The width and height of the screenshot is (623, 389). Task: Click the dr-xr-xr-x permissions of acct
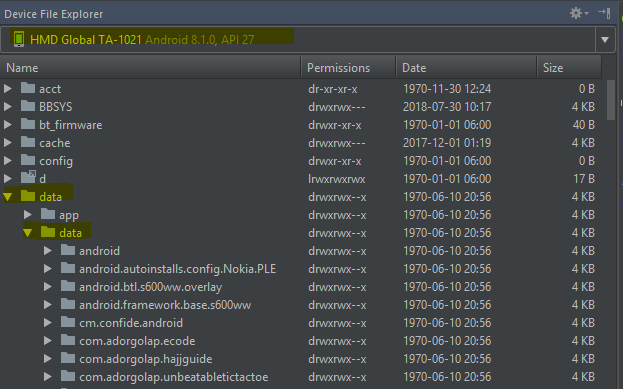pyautogui.click(x=333, y=89)
